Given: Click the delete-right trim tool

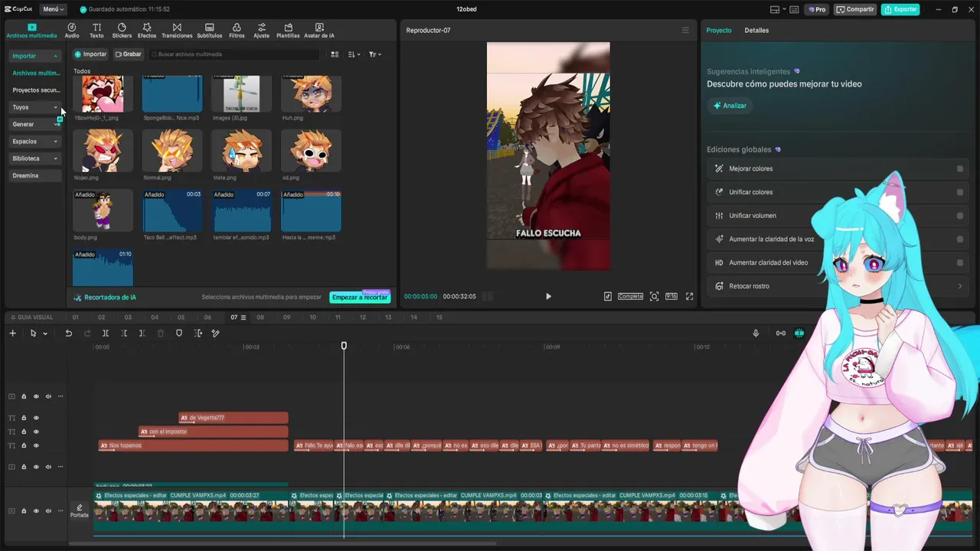Looking at the screenshot, I should pyautogui.click(x=142, y=333).
